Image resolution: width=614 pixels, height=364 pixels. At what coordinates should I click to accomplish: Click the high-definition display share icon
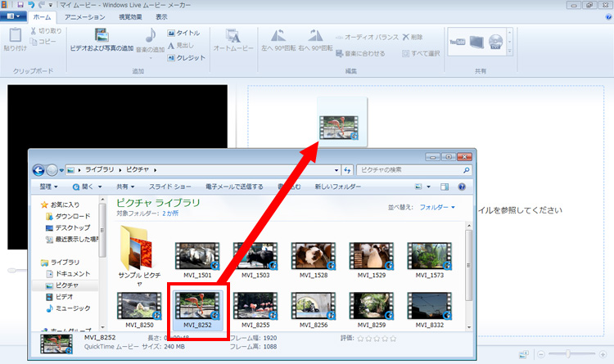pos(476,42)
